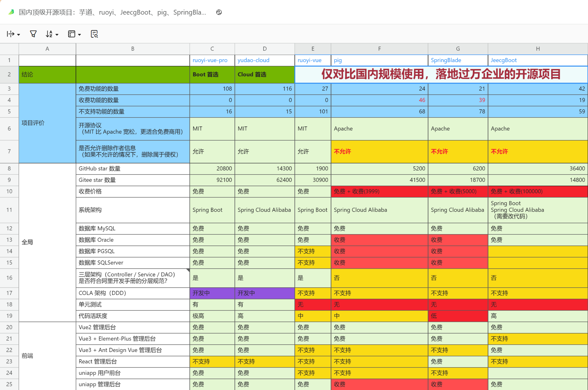This screenshot has width=588, height=390.
Task: Click the document title text
Action: coord(112,12)
